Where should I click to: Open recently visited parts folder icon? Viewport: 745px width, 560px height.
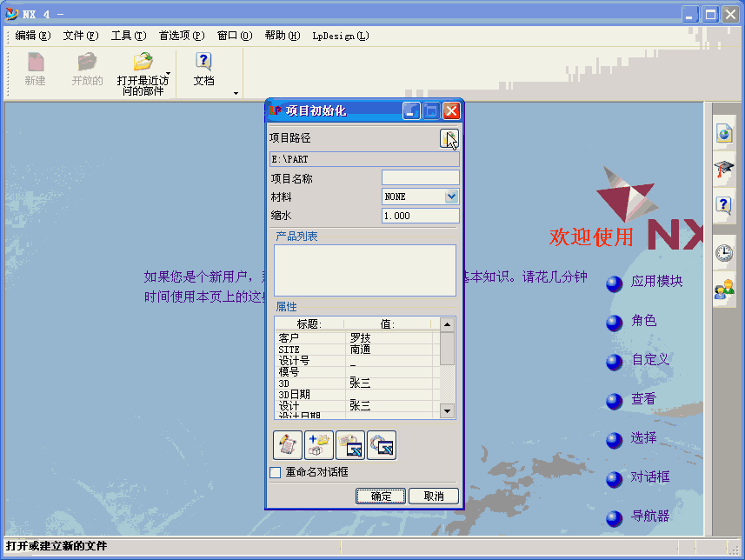pos(143,63)
